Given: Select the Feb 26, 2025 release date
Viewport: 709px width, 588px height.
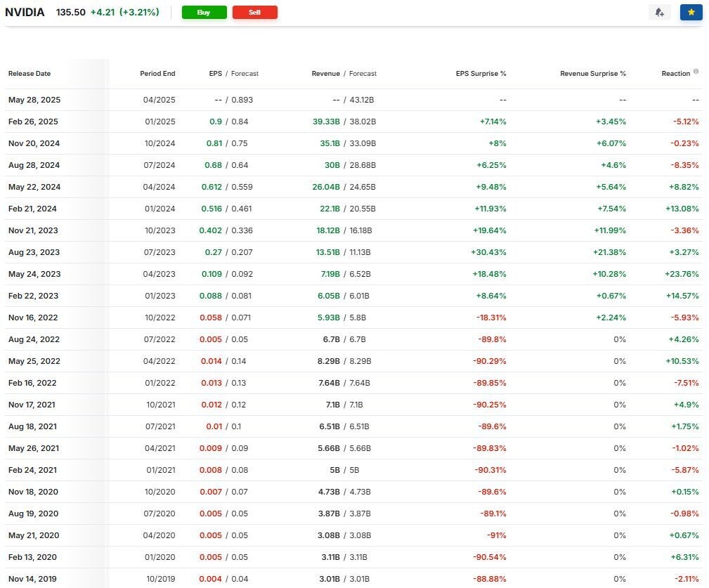Looking at the screenshot, I should point(33,122).
